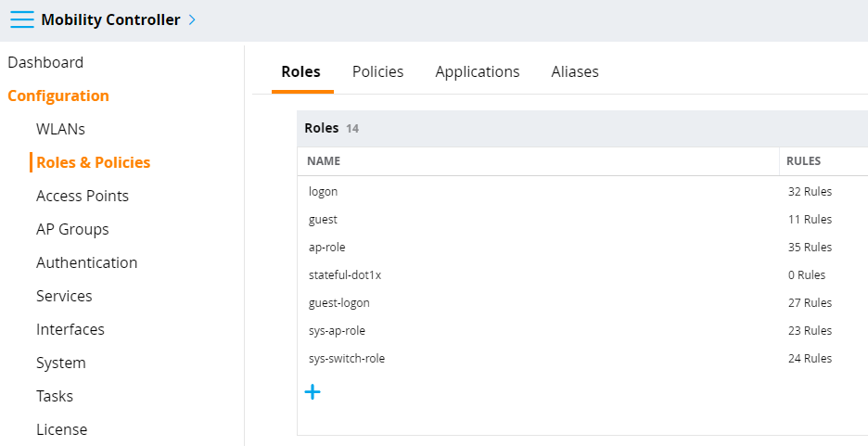868x446 pixels.
Task: Navigate to Access Points
Action: (83, 196)
